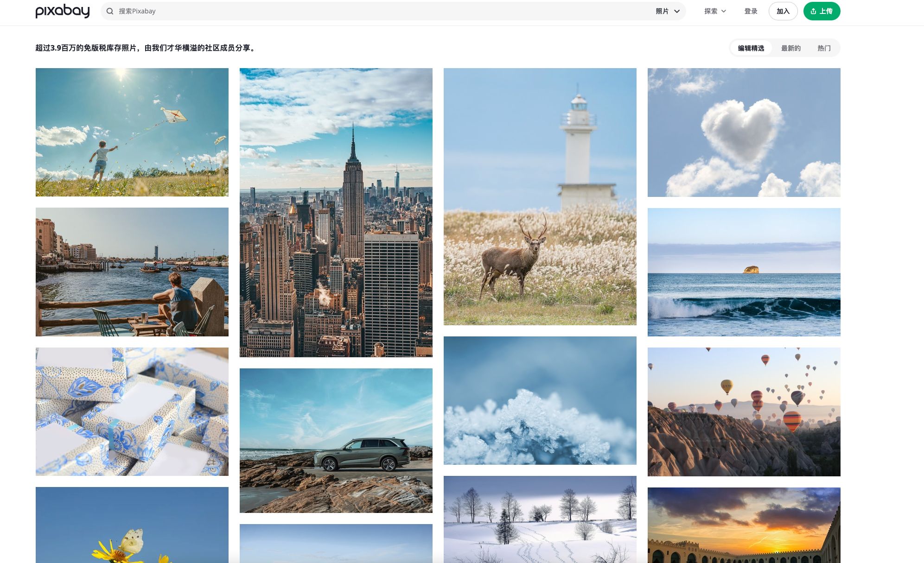Image resolution: width=924 pixels, height=563 pixels.
Task: Open the Empire State Building skyline photo
Action: (x=336, y=213)
